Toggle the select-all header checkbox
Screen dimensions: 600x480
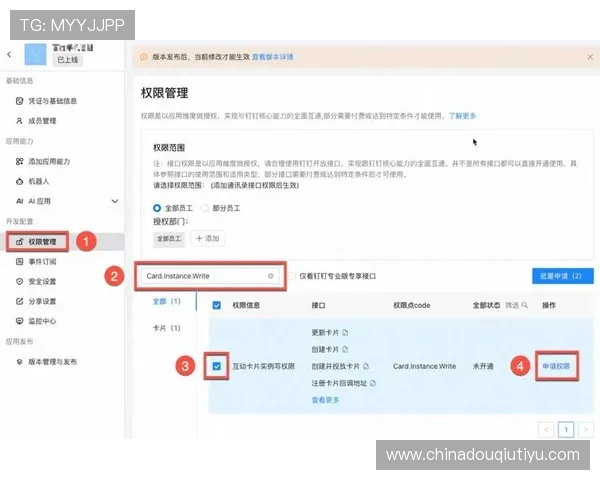[x=217, y=305]
